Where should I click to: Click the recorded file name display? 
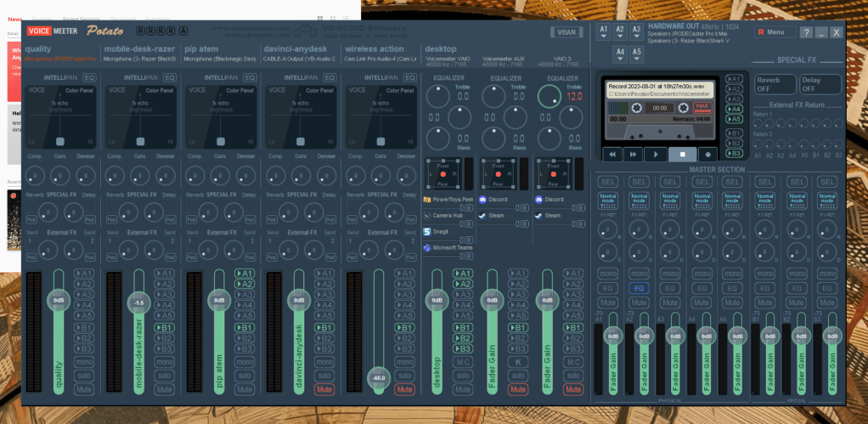661,90
